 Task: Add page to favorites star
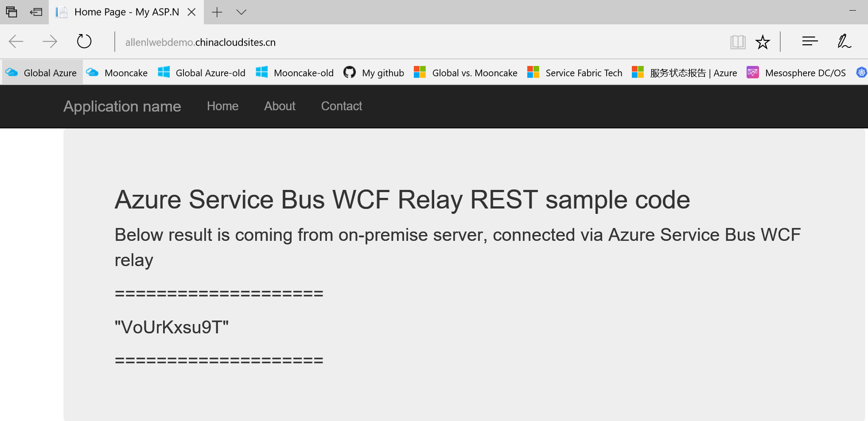click(763, 42)
